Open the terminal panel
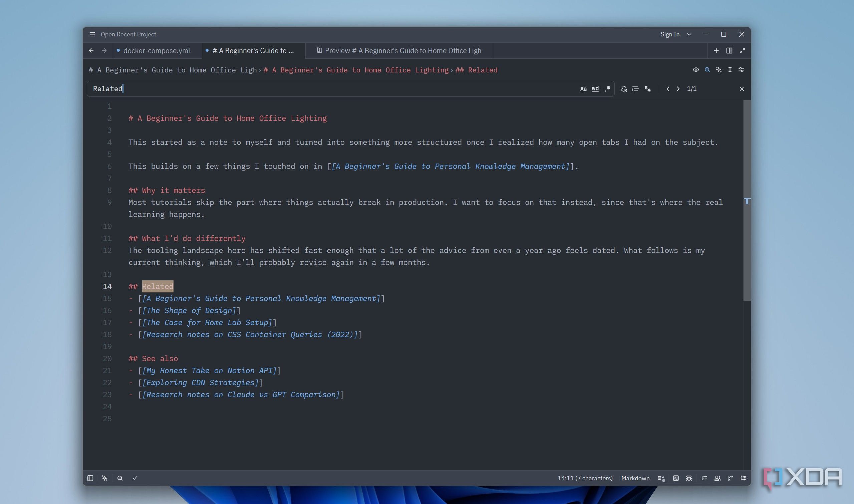 point(676,478)
